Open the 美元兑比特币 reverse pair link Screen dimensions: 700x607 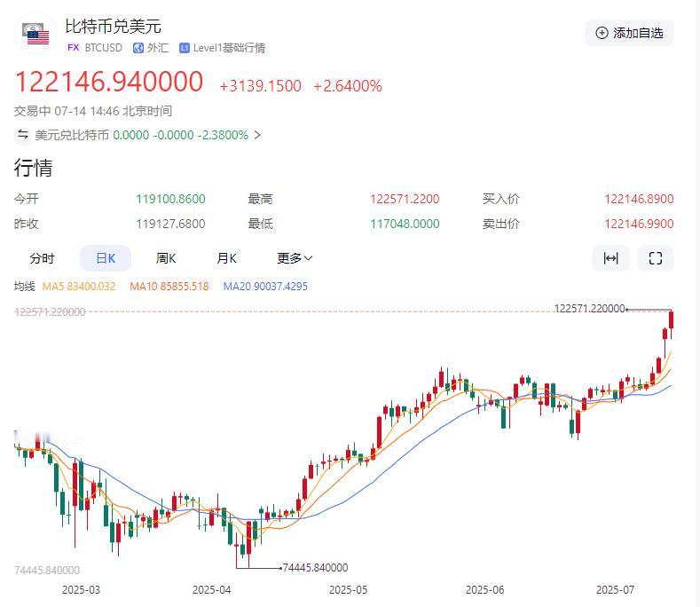(x=138, y=134)
